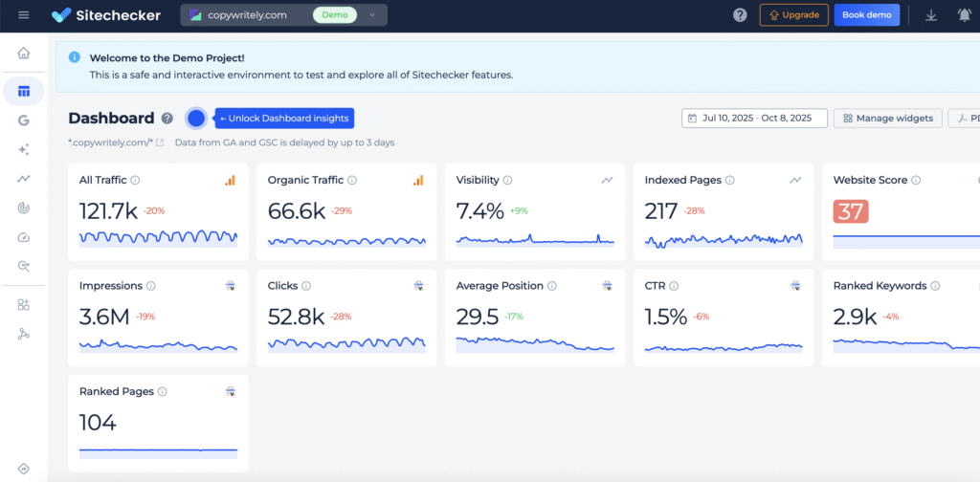
Task: Click the orange Upgrade button
Action: [793, 15]
